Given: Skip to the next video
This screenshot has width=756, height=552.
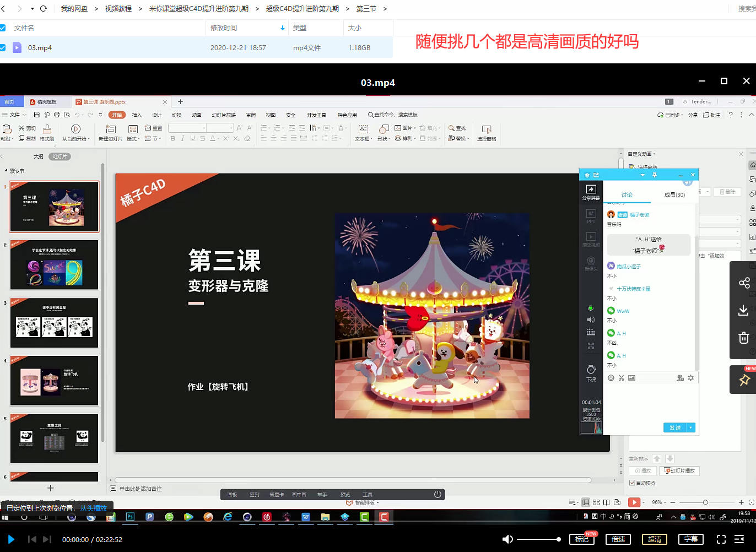Looking at the screenshot, I should coord(47,539).
